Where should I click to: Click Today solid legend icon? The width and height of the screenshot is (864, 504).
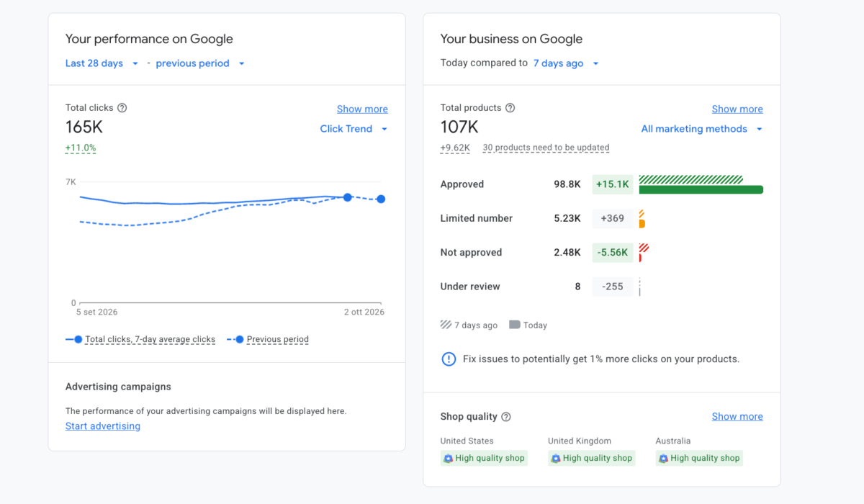pos(515,325)
